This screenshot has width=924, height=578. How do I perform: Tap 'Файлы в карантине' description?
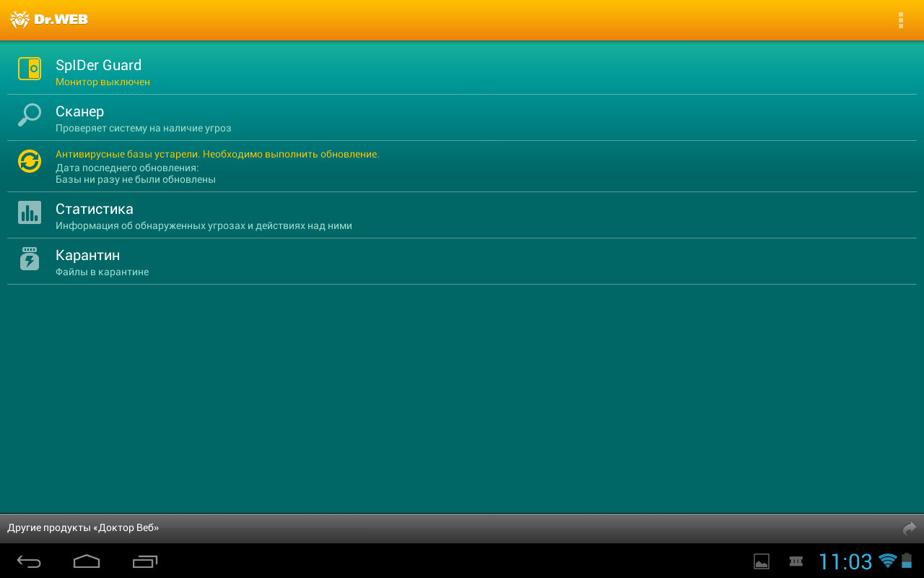point(102,272)
